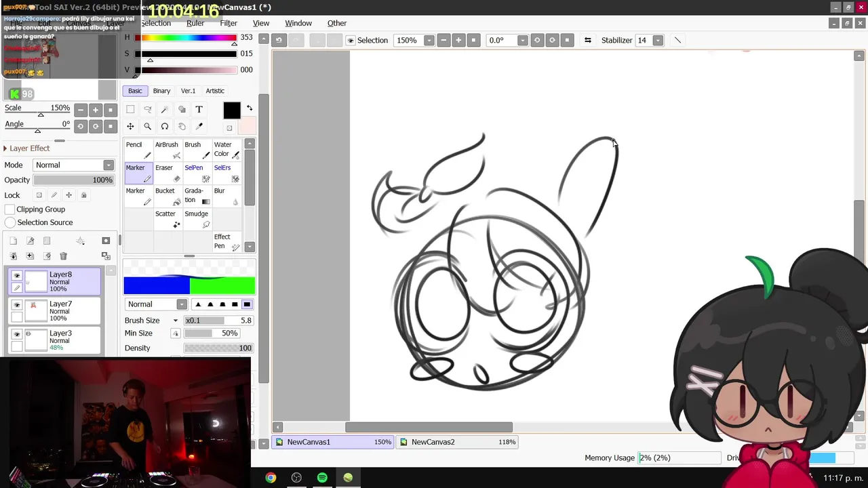
Task: Select the Move tool
Action: [x=130, y=126]
